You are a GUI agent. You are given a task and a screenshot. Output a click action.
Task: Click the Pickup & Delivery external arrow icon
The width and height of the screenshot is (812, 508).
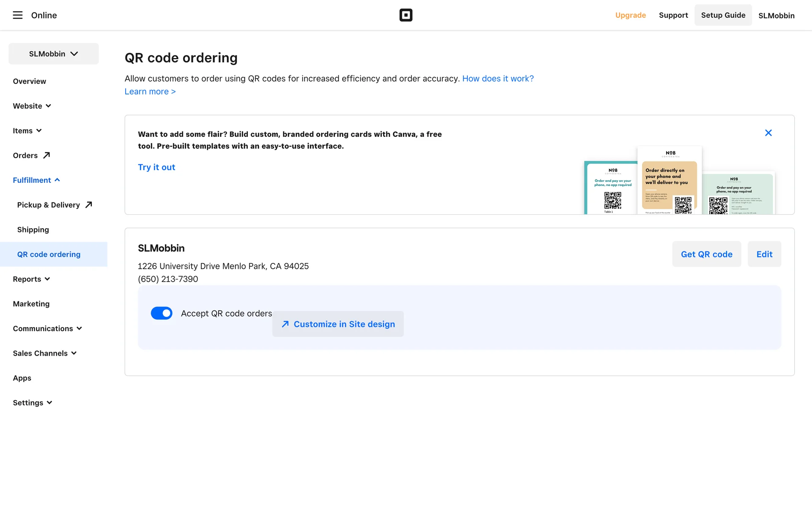point(88,205)
